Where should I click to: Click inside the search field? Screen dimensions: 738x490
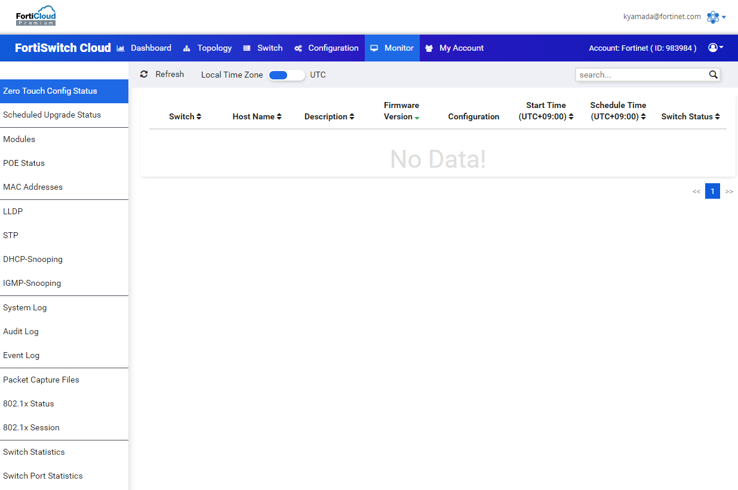[640, 75]
